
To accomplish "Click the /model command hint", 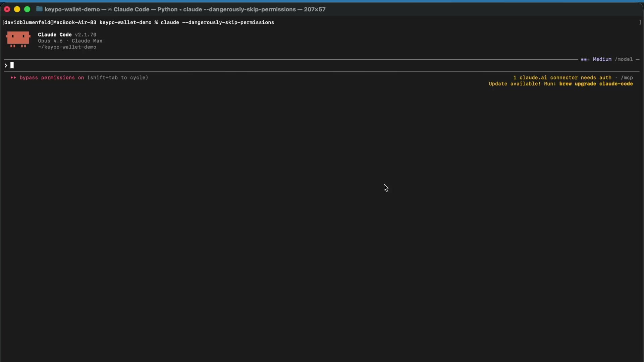I will [624, 59].
